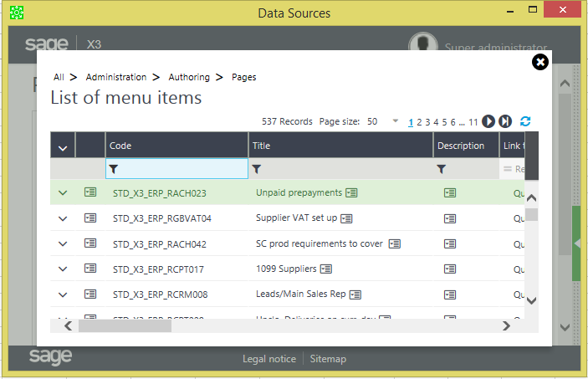
Task: Expand header row actions chevron
Action: click(x=63, y=148)
